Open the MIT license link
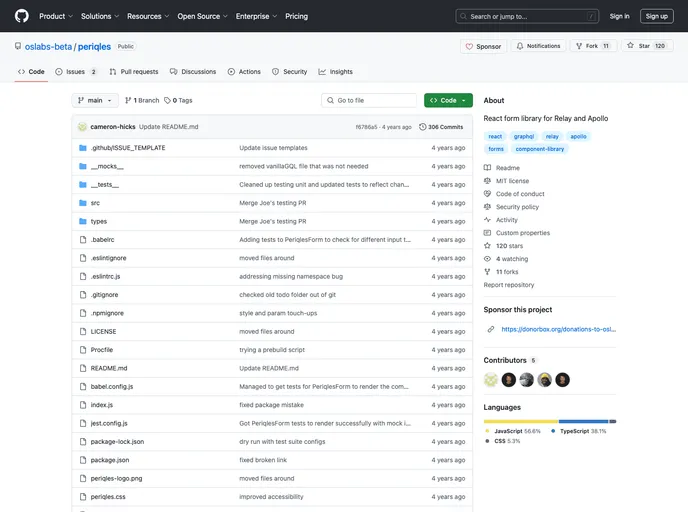Viewport: 688px width, 512px height. pyautogui.click(x=512, y=181)
